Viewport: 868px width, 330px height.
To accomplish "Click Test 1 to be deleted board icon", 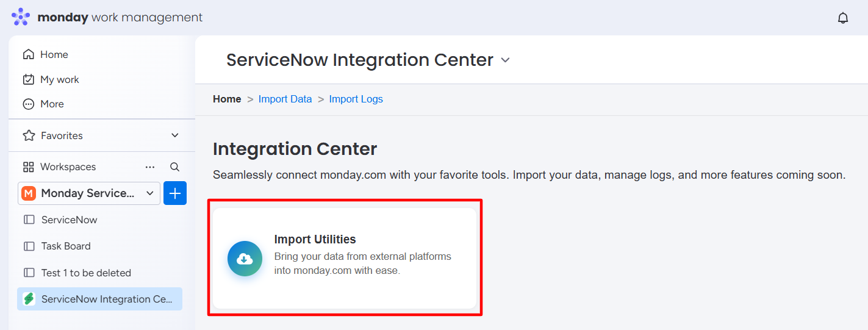I will pos(29,273).
